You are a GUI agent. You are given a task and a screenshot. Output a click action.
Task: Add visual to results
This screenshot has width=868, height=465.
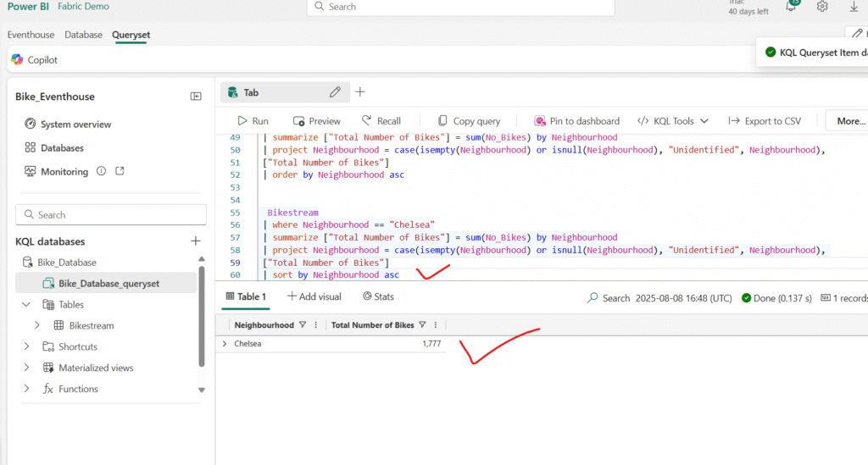pyautogui.click(x=314, y=296)
